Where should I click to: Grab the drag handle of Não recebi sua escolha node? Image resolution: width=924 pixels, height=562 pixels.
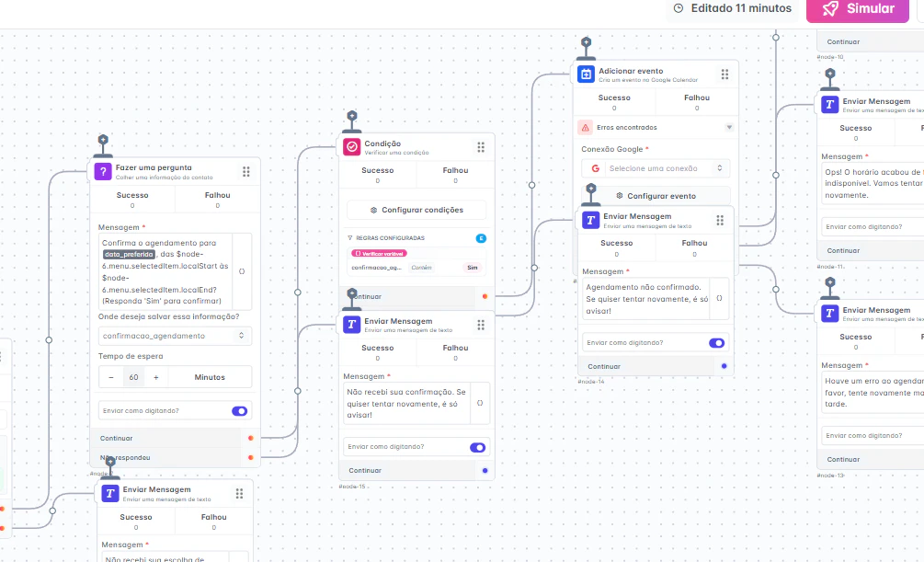[x=239, y=493]
